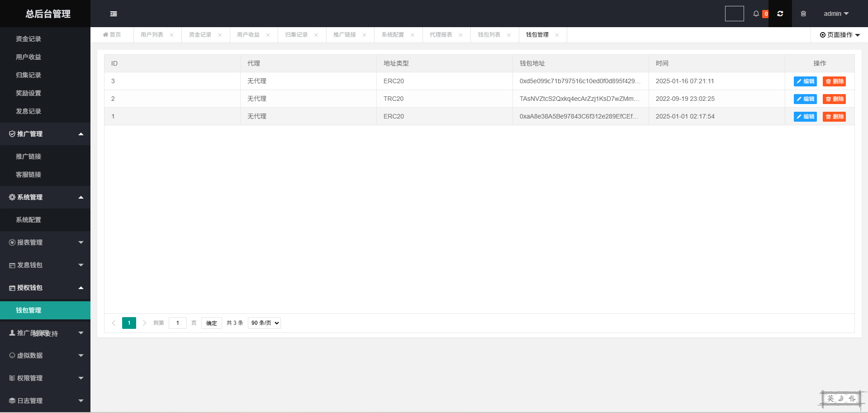Expand the 日志管理 sidebar group
868x413 pixels.
pos(45,401)
